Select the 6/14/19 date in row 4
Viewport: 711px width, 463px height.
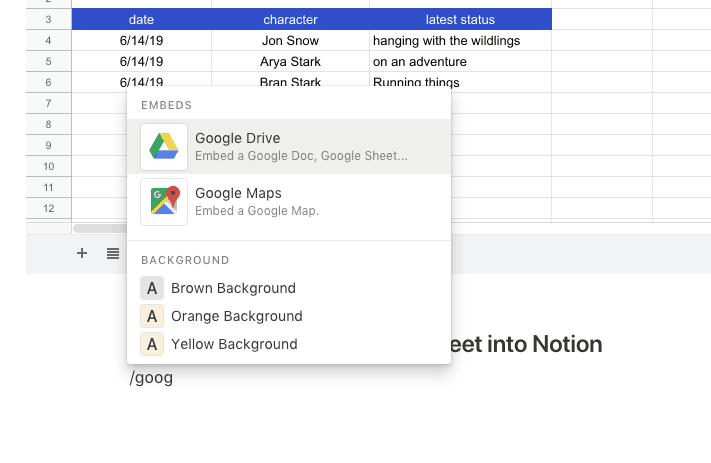pos(141,40)
